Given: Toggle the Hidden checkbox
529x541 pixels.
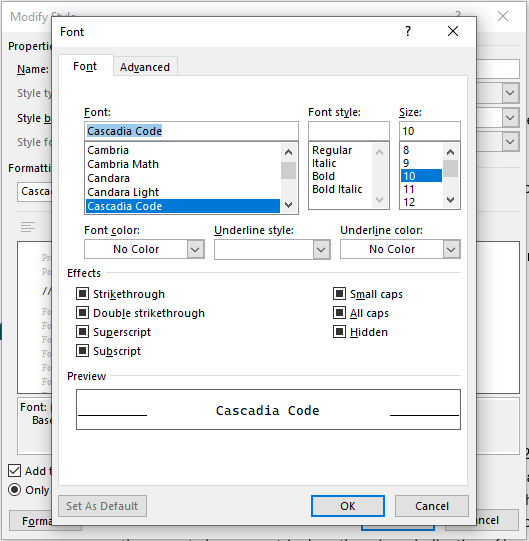Looking at the screenshot, I should pos(340,332).
